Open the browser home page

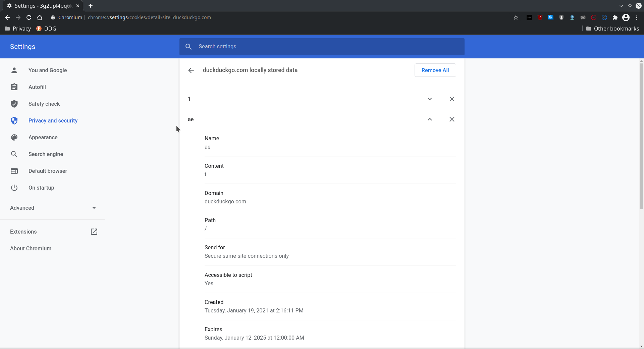pyautogui.click(x=40, y=17)
